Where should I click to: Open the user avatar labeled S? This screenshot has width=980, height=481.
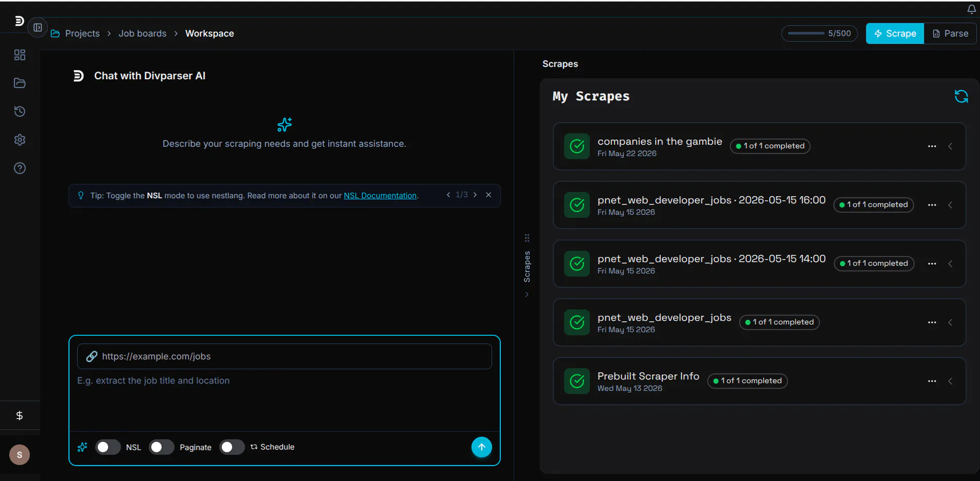[x=20, y=455]
